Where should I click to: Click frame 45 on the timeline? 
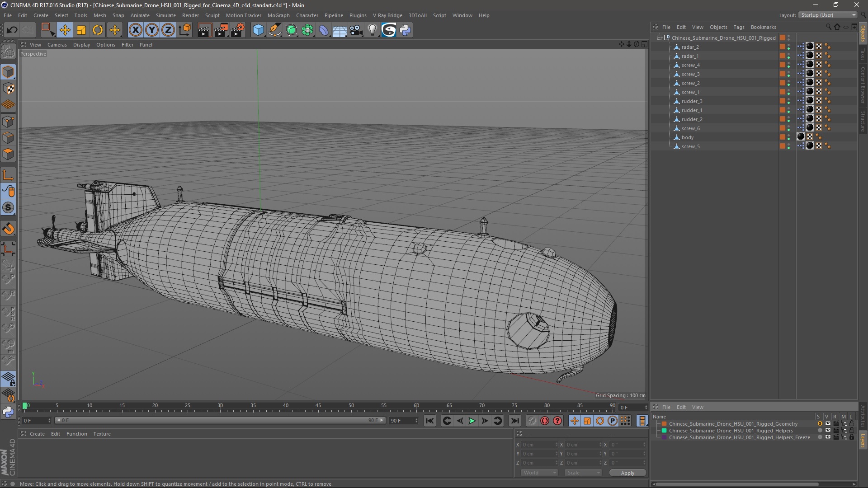pos(318,407)
